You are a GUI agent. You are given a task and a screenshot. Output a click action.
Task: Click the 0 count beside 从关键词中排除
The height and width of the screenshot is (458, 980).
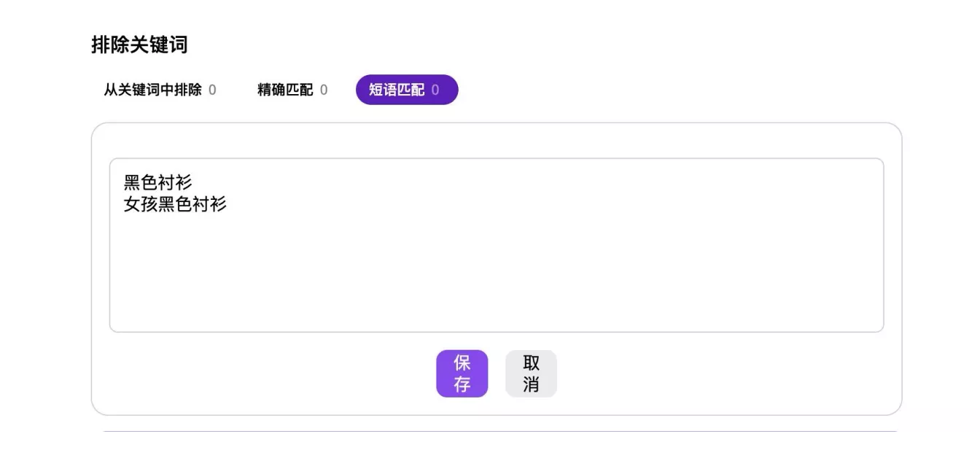click(212, 90)
